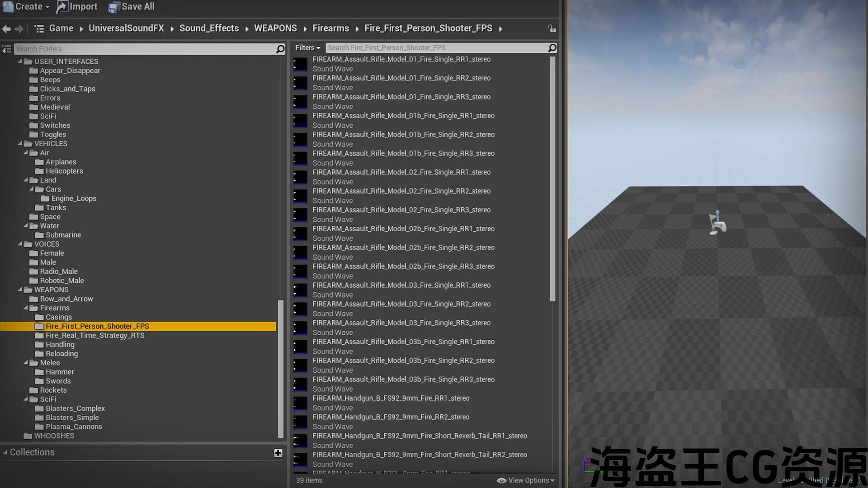Click the asset search magnifier icon
This screenshot has height=488, width=868.
(x=552, y=48)
